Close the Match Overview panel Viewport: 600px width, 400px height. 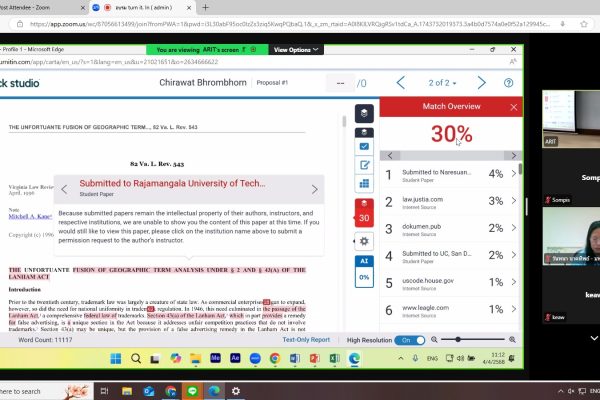pyautogui.click(x=514, y=107)
